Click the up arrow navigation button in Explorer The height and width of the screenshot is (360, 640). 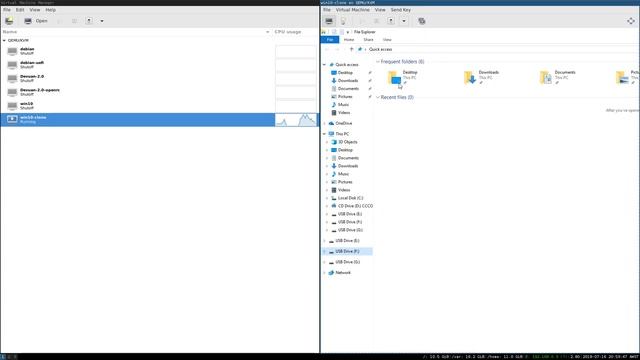[351, 49]
